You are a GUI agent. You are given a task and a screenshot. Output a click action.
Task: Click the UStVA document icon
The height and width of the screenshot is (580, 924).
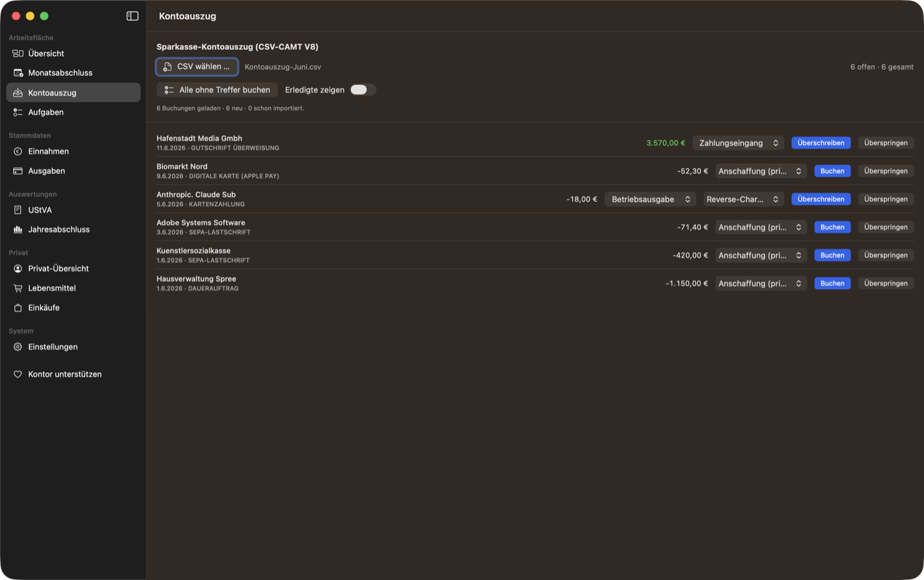[x=18, y=210]
